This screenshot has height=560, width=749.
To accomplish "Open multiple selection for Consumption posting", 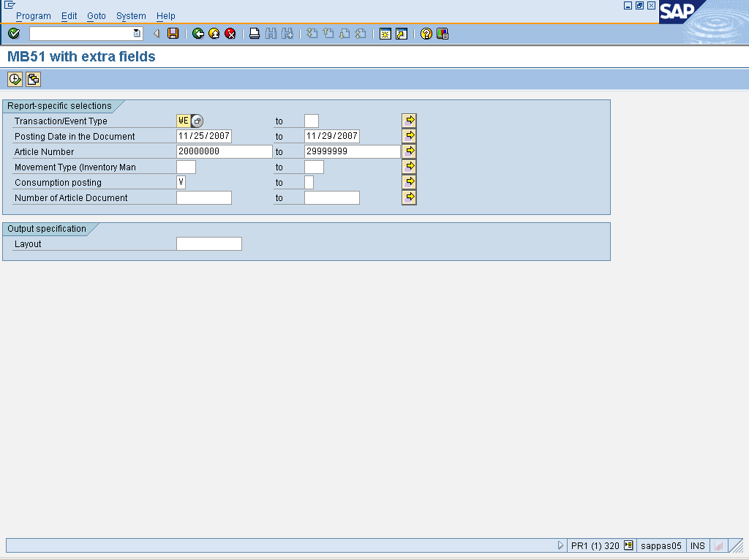I will click(x=409, y=182).
